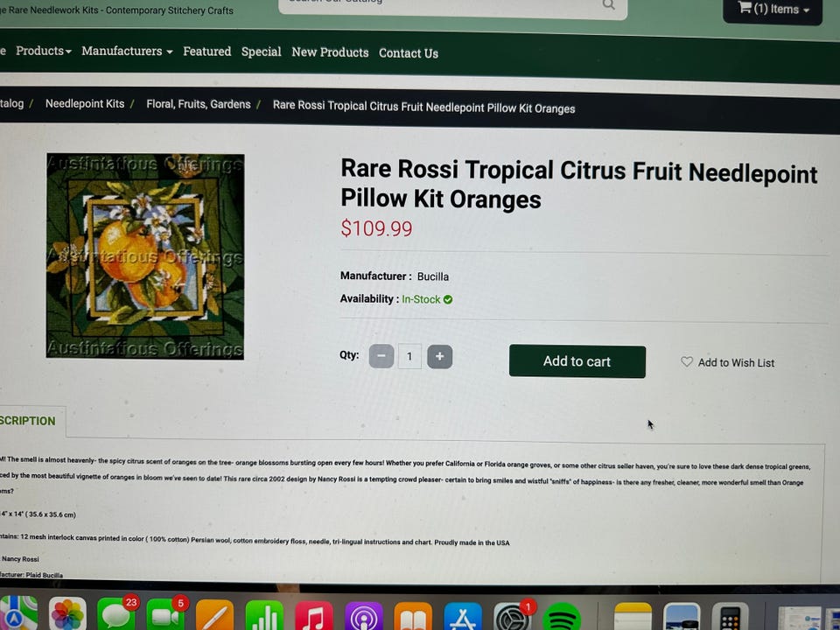840x630 pixels.
Task: Expand the Manufacturers menu
Action: 127,52
